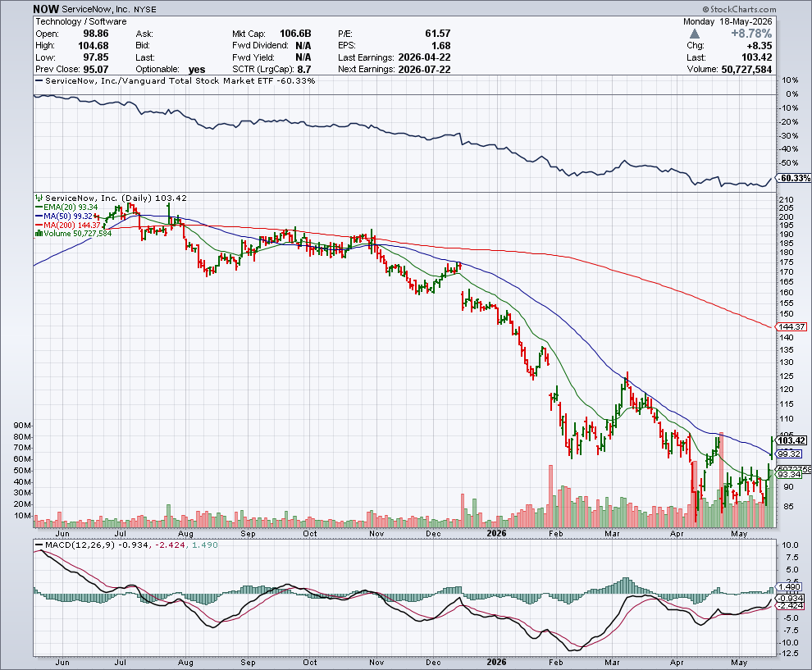Click the Prev Close value 95.07
812x670 pixels.
pyautogui.click(x=96, y=70)
